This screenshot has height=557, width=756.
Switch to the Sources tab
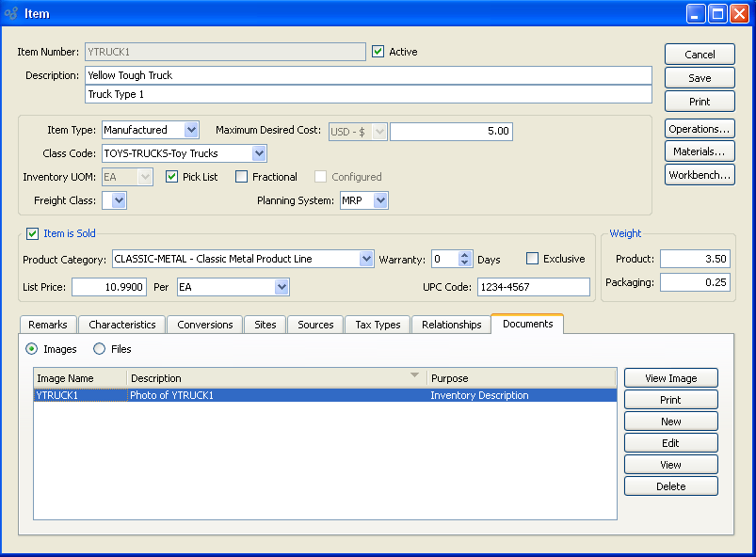(x=315, y=325)
